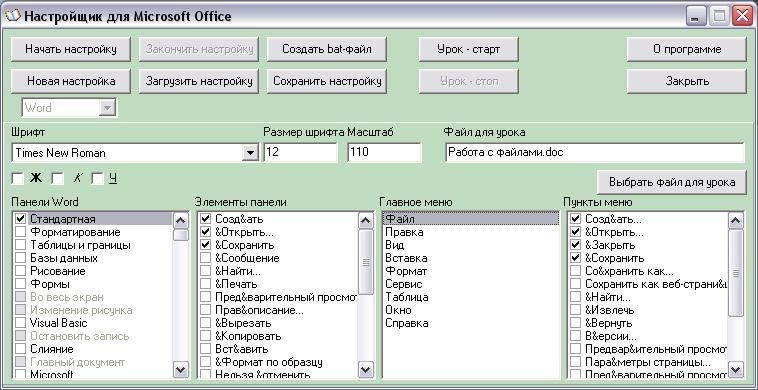Image resolution: width=758 pixels, height=390 pixels.
Task: Check the 'В&ерсии...' menu item checkbox
Action: pyautogui.click(x=575, y=336)
